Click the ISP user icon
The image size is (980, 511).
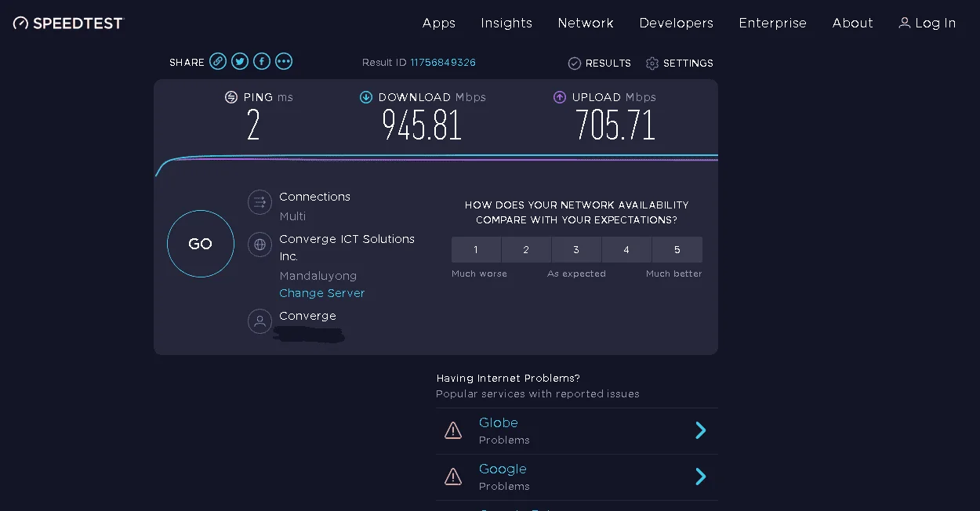click(x=260, y=321)
